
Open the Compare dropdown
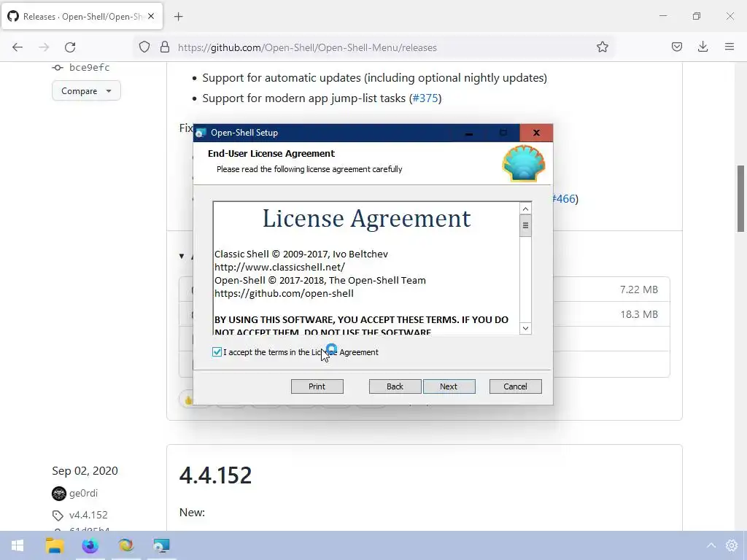(86, 90)
